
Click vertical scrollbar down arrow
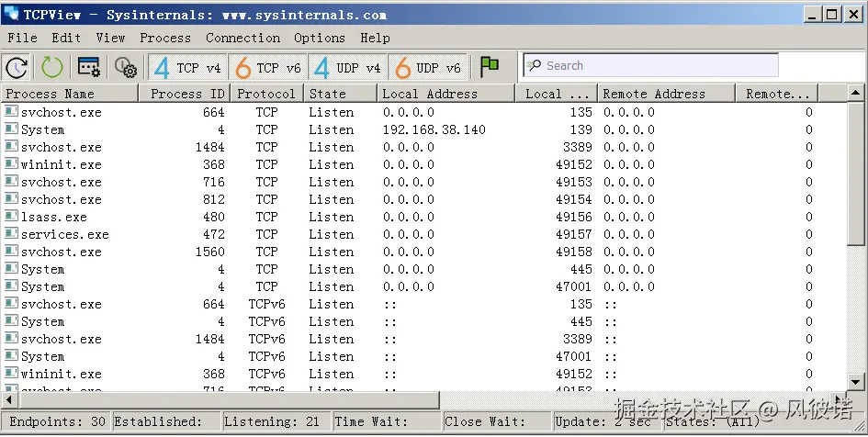(856, 381)
